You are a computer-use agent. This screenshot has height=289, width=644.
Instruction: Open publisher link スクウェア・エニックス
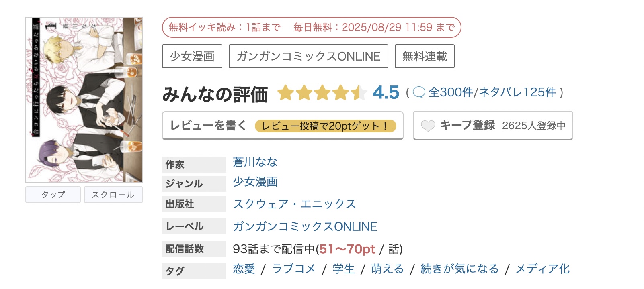(x=294, y=204)
